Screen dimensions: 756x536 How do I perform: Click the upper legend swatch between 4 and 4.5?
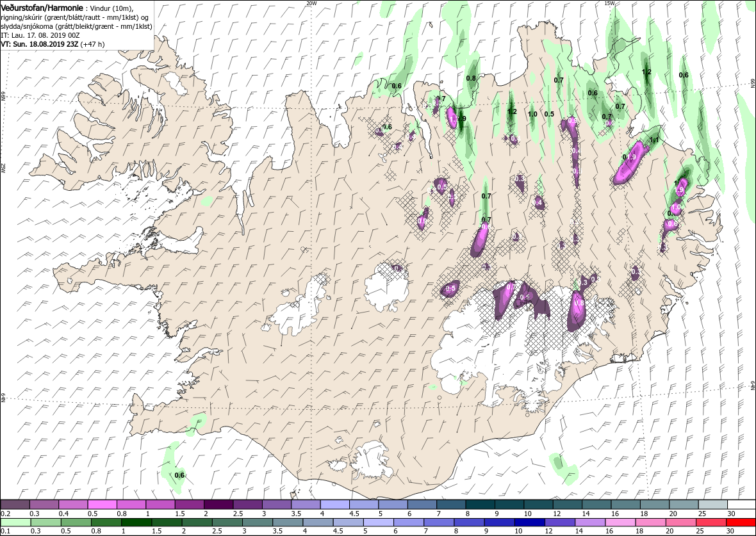(x=334, y=505)
